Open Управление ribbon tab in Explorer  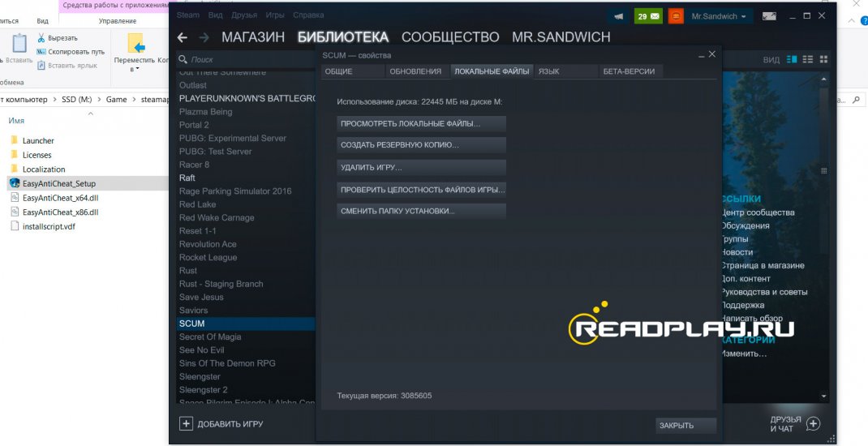coord(118,21)
